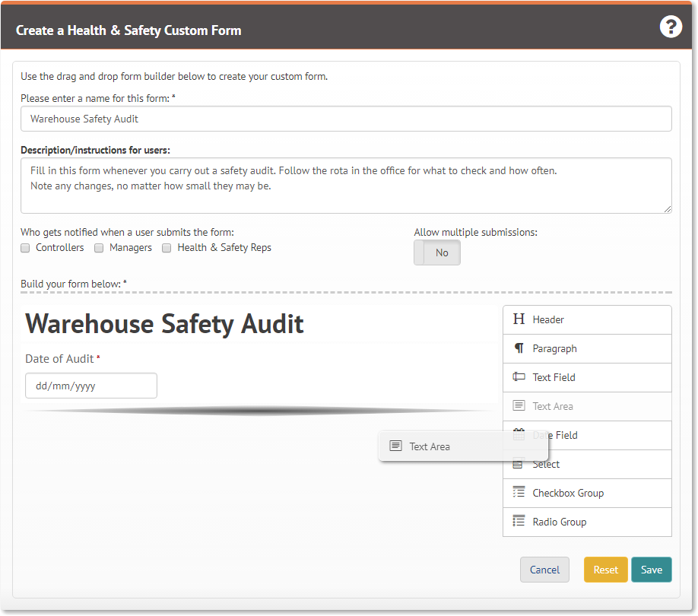Click the Checkbox Group list icon

tap(519, 492)
